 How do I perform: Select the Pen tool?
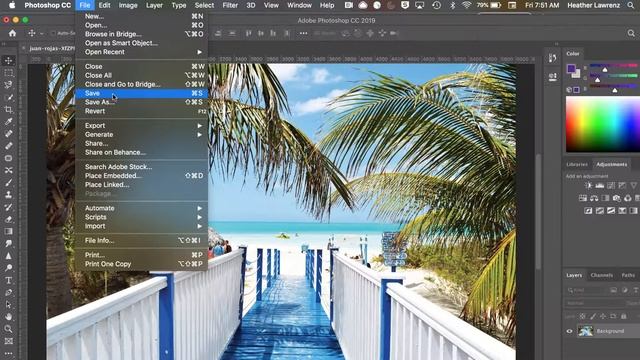8,292
